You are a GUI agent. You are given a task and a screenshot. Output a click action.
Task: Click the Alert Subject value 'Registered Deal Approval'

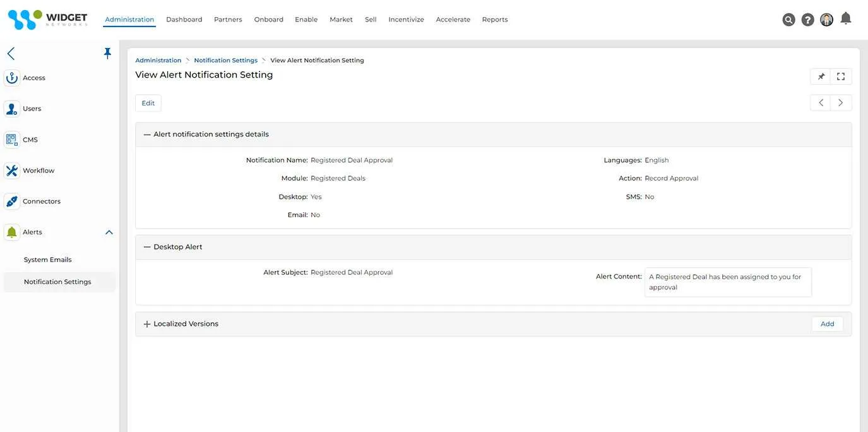pyautogui.click(x=352, y=273)
